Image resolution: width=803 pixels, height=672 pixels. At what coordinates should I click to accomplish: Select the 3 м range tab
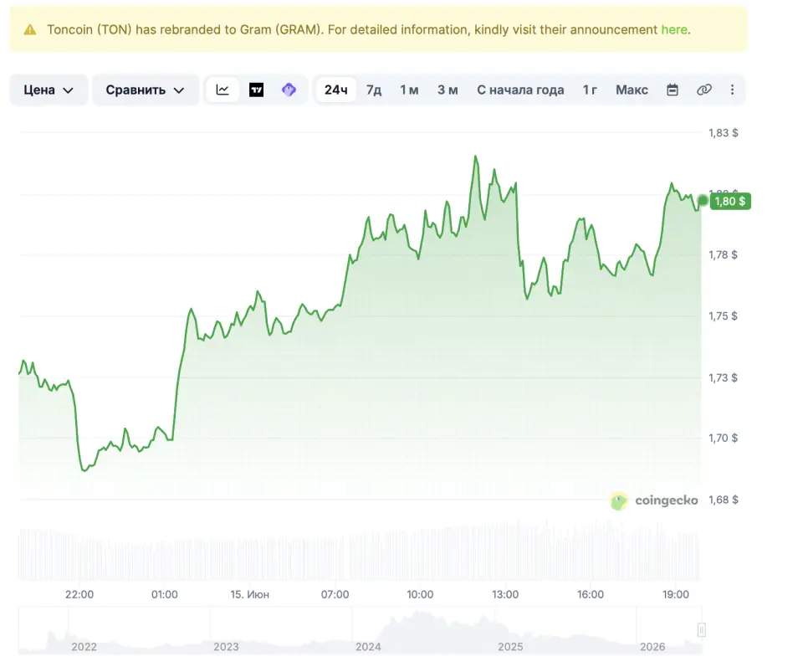tap(448, 90)
